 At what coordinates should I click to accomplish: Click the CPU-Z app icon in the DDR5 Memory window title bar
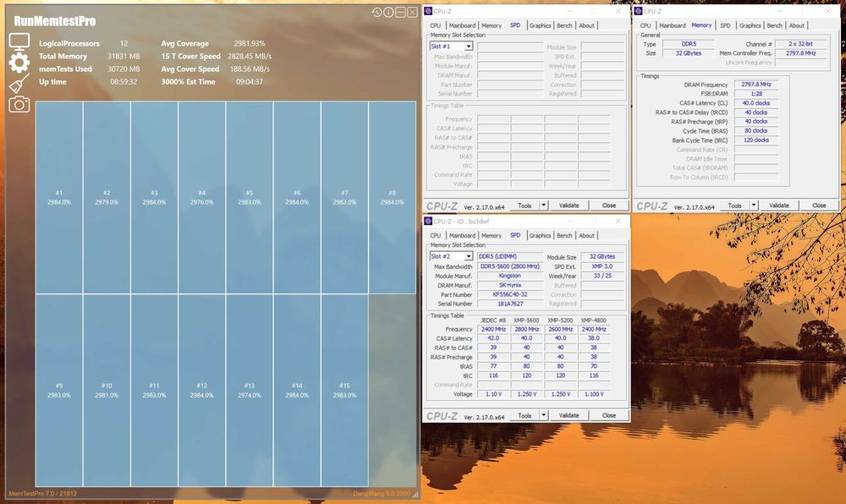[638, 11]
